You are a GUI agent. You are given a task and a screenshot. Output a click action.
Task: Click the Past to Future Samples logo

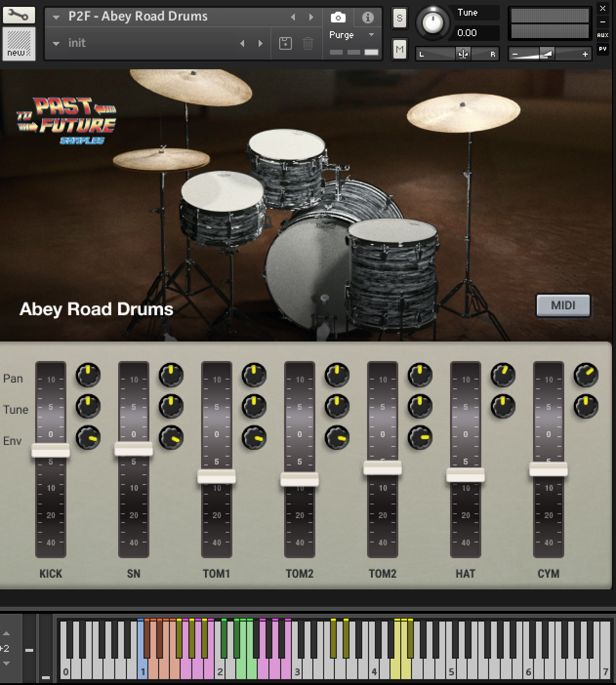coord(66,120)
